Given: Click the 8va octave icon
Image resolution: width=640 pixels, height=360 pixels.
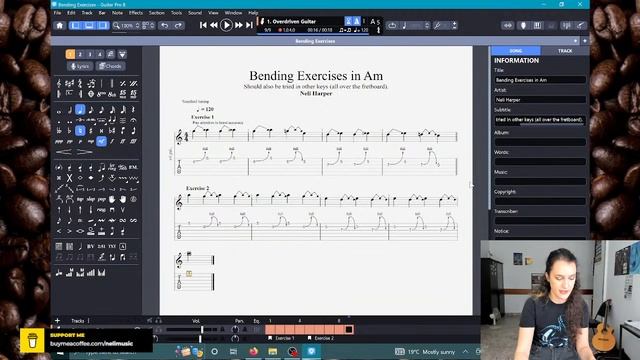Looking at the screenshot, I should click(x=101, y=94).
